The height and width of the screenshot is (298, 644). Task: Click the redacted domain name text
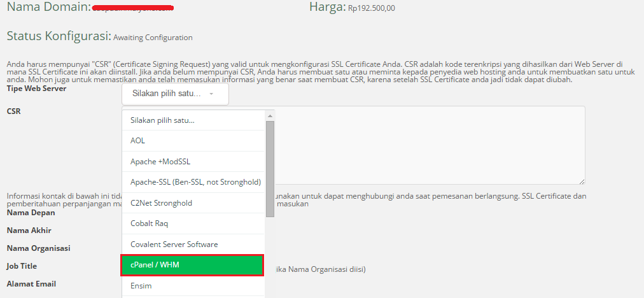click(134, 9)
